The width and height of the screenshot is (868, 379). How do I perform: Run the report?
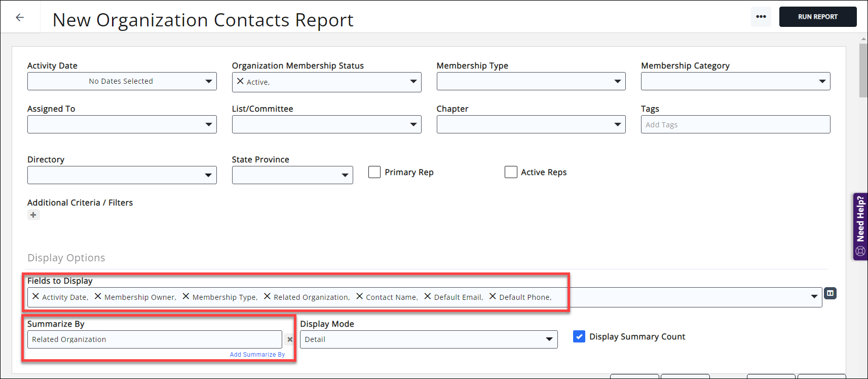(817, 17)
